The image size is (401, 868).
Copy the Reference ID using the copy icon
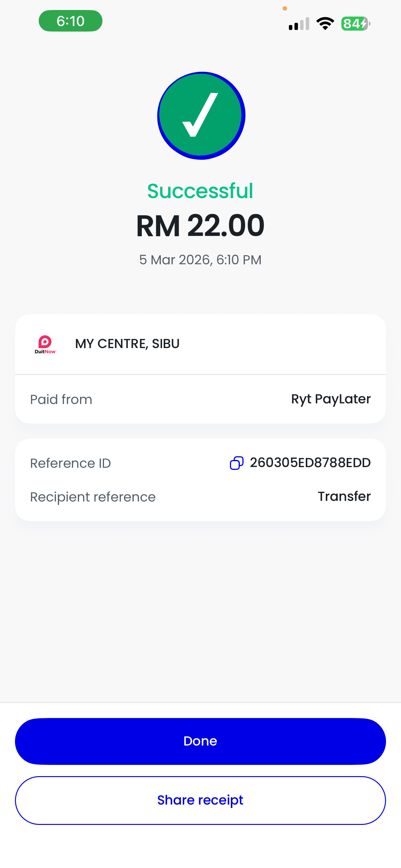236,463
